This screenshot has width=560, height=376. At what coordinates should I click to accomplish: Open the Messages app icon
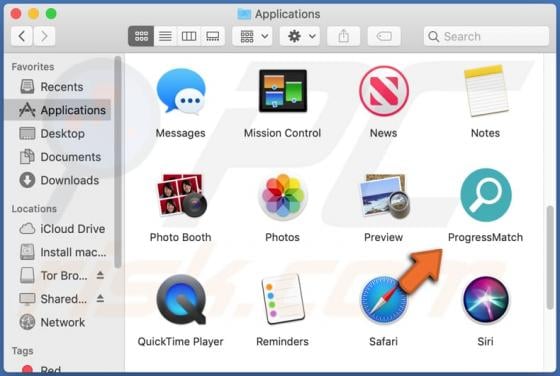(181, 92)
